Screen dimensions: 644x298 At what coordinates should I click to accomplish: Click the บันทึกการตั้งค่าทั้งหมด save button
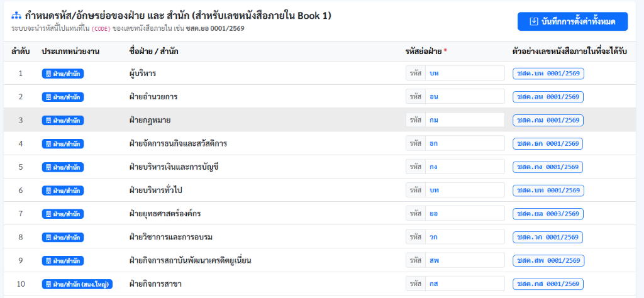click(572, 21)
